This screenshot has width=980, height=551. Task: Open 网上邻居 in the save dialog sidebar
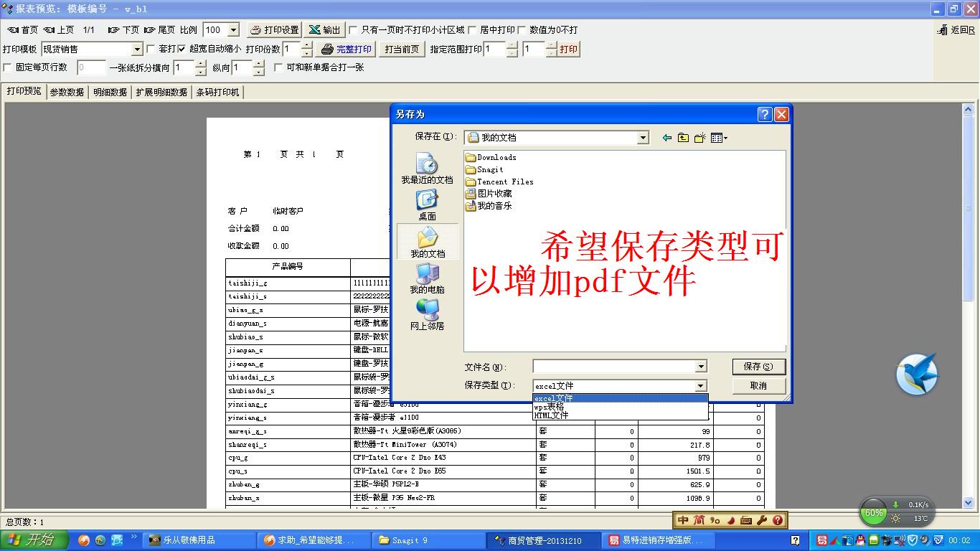click(427, 312)
